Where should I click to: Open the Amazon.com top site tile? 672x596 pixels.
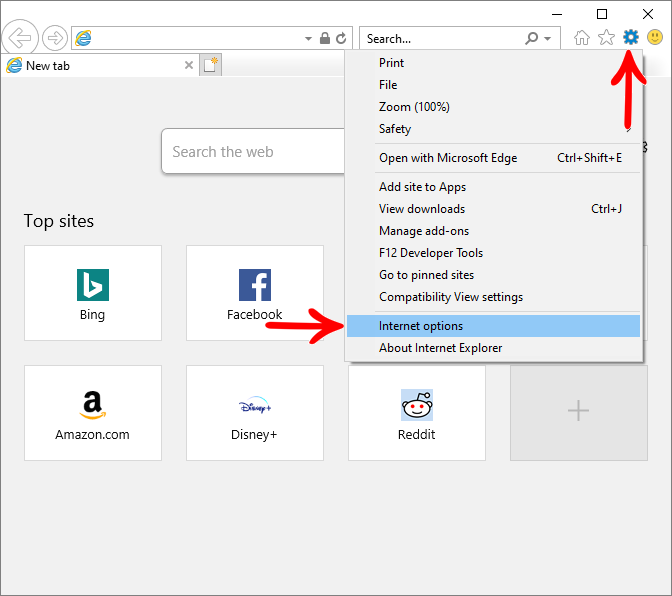point(93,413)
